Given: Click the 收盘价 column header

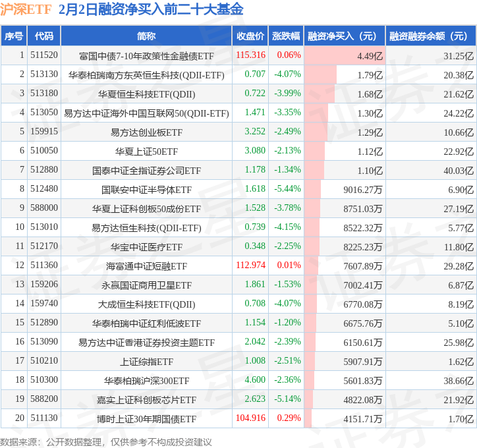Looking at the screenshot, I should [x=250, y=36].
